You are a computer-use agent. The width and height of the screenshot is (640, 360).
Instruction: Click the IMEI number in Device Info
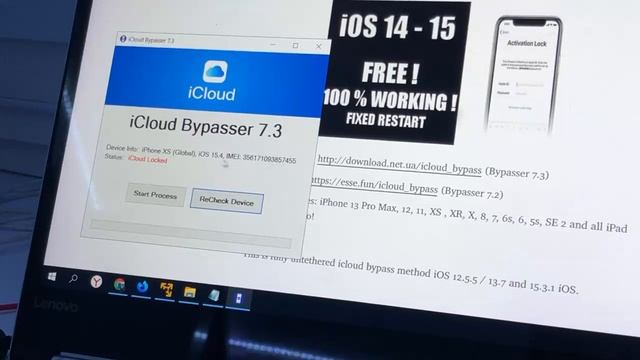tap(269, 158)
